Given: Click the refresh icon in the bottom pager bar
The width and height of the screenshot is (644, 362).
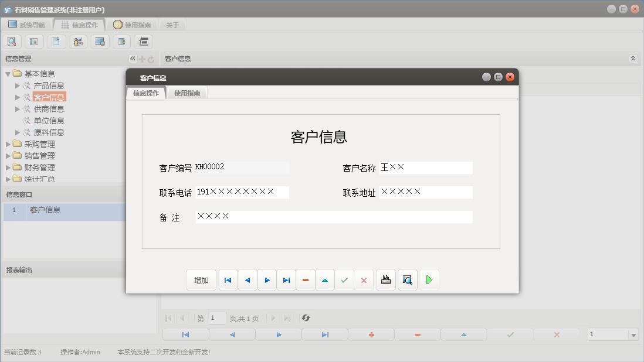Looking at the screenshot, I should [304, 318].
